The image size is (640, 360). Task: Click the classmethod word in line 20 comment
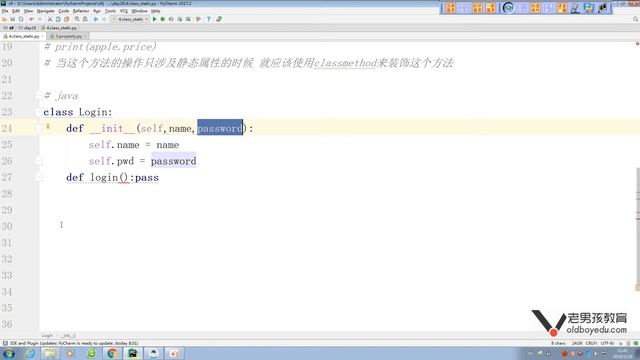tap(345, 63)
